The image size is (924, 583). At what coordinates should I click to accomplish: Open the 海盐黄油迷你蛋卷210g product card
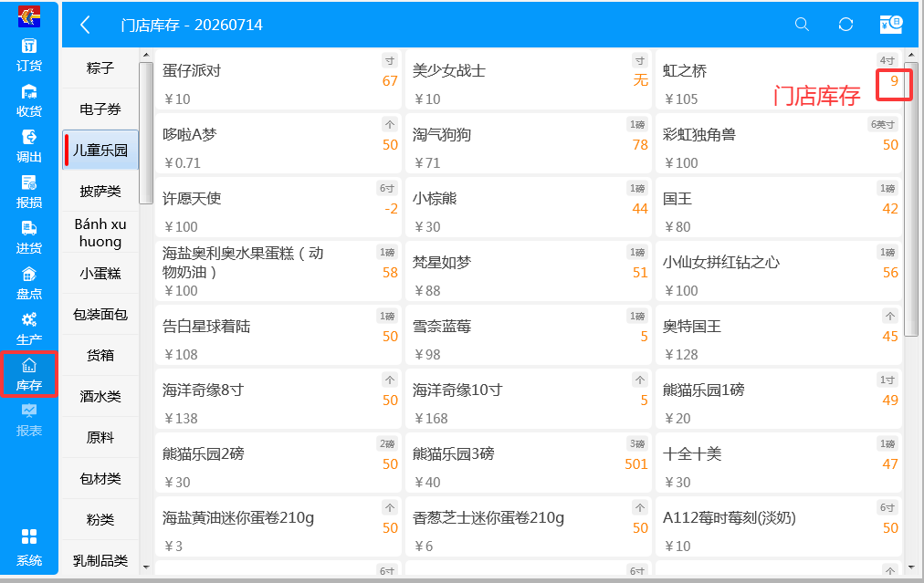(x=278, y=527)
